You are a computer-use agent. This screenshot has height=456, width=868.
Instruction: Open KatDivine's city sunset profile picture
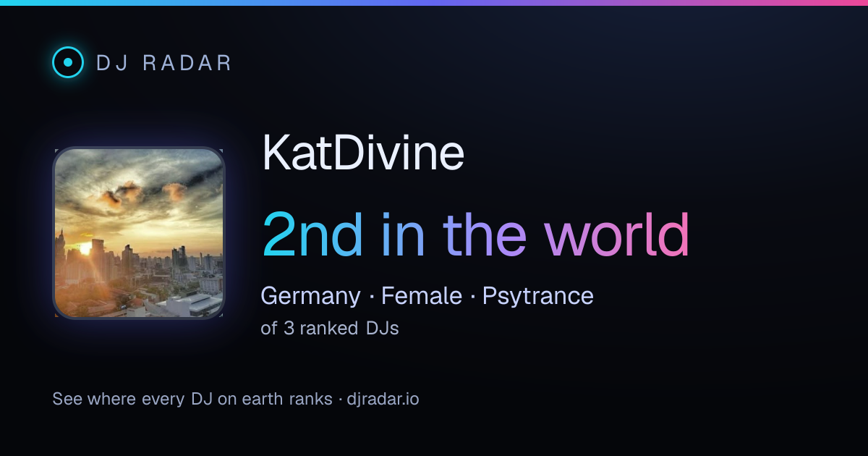(x=139, y=233)
